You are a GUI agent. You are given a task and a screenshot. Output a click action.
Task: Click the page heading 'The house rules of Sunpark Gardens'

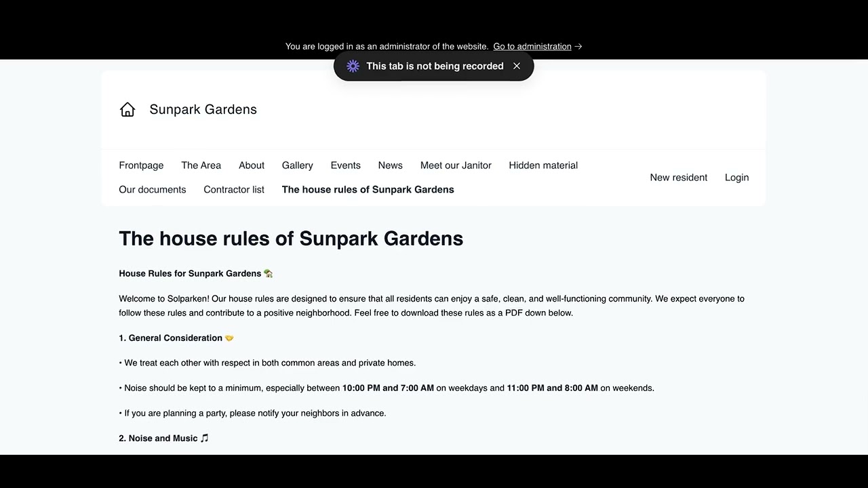[x=291, y=239]
